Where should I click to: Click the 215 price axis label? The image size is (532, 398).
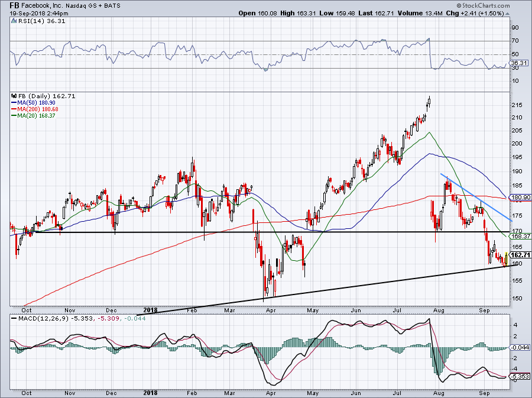point(517,105)
